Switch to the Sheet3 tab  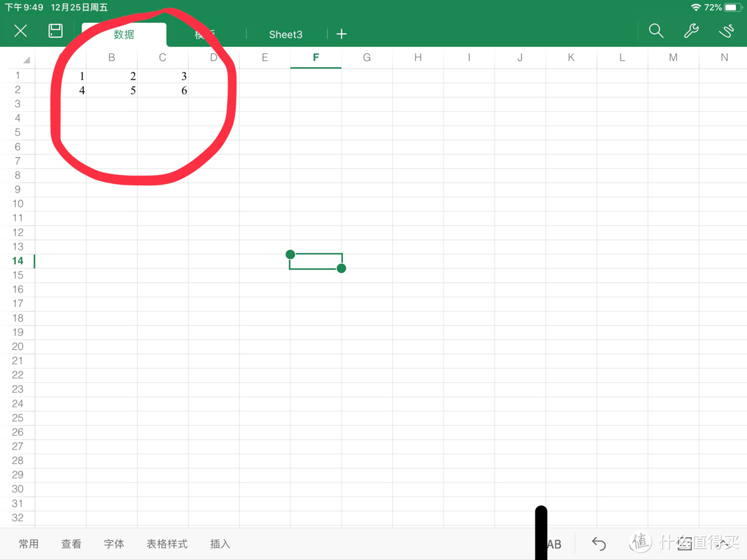[286, 35]
